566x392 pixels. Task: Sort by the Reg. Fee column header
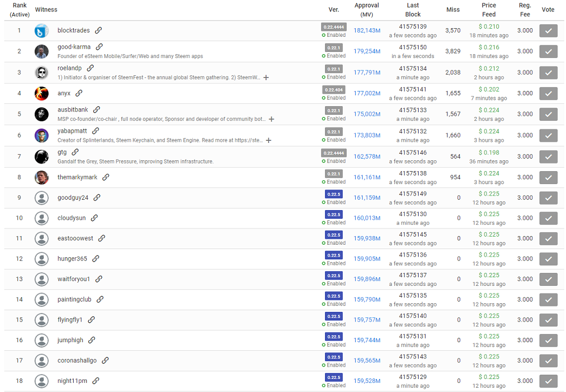[525, 10]
